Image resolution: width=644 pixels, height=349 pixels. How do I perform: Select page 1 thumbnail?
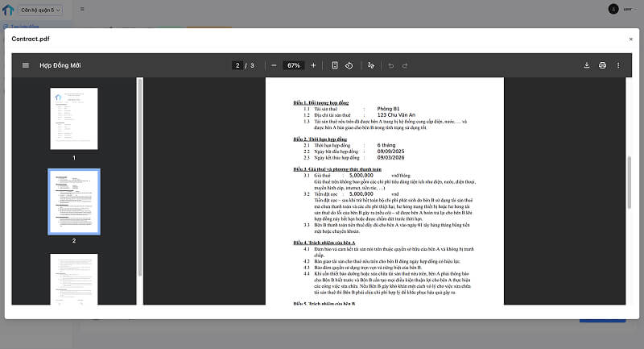point(74,118)
